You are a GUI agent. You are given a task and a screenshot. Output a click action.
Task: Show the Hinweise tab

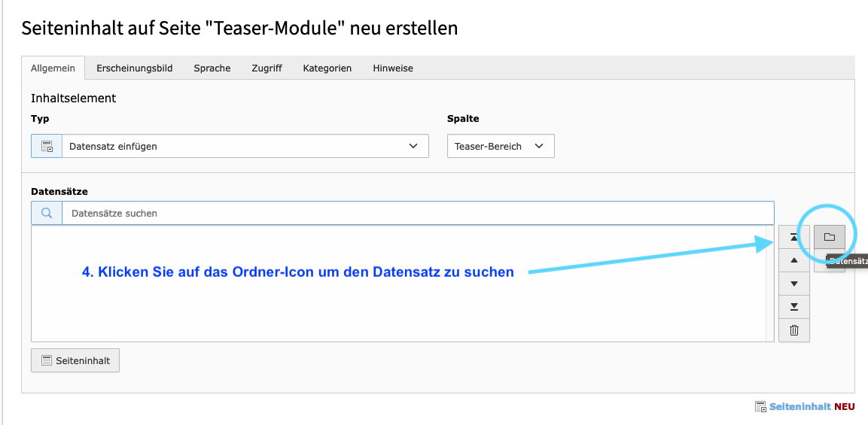(392, 68)
